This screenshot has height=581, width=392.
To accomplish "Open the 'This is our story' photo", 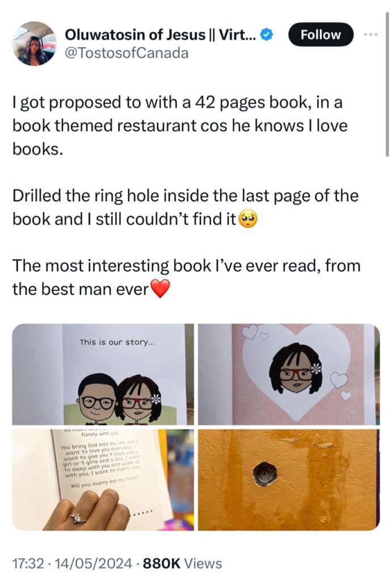I will coord(103,374).
